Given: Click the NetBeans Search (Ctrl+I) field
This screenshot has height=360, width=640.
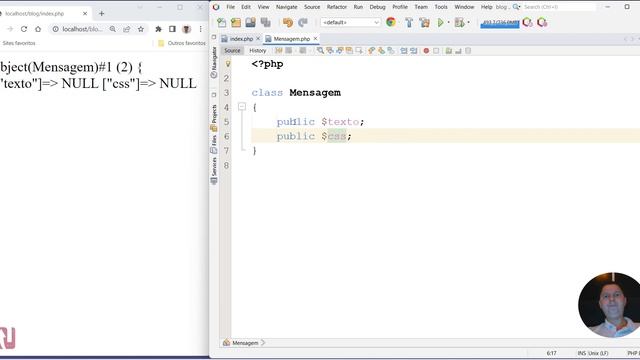Looking at the screenshot, I should [x=558, y=7].
